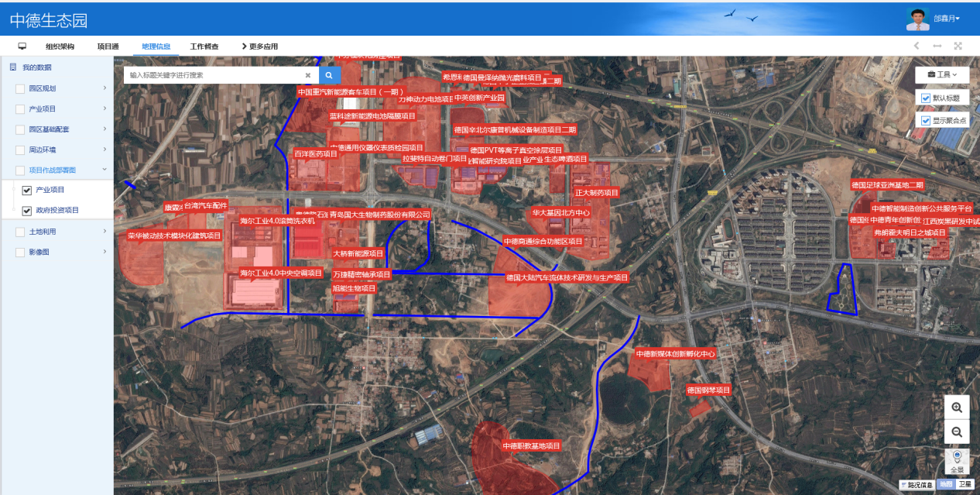The height and width of the screenshot is (495, 980).
Task: Click the 百洋医药项目 map label
Action: tap(316, 154)
